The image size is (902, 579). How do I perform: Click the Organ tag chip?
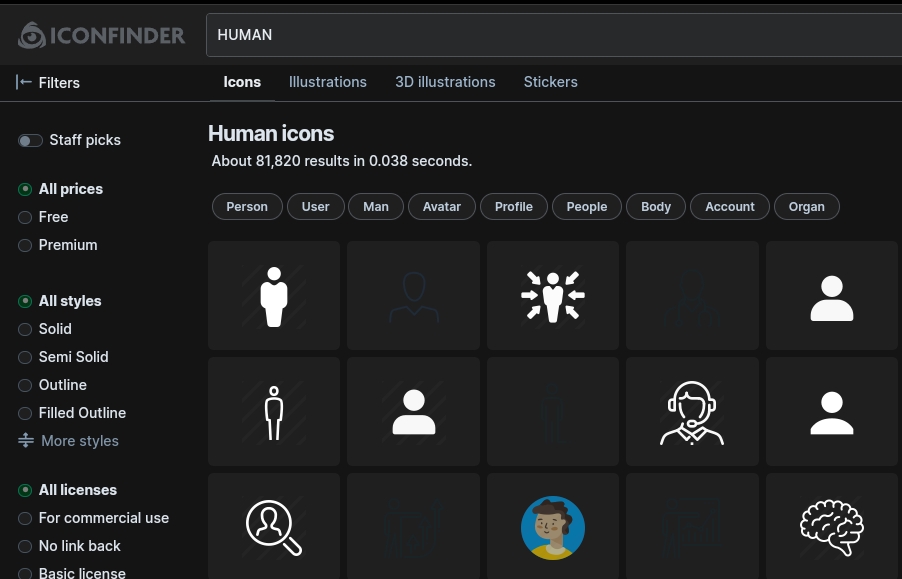pyautogui.click(x=807, y=206)
